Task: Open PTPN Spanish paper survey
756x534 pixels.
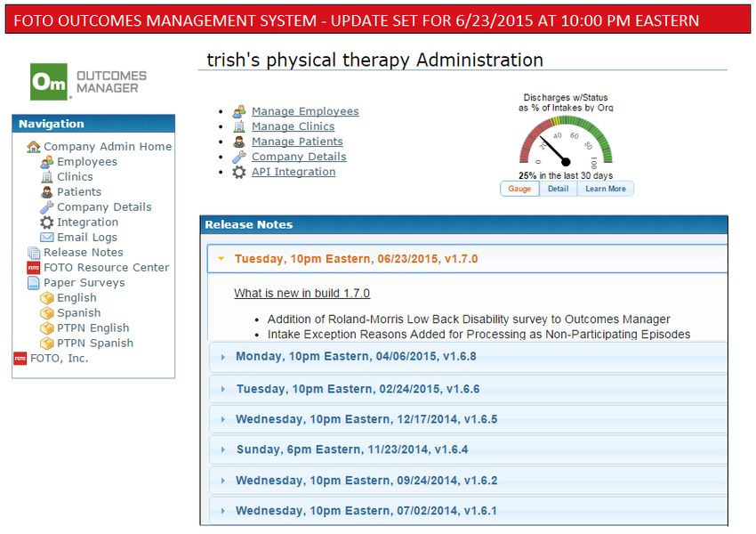Action: (95, 343)
